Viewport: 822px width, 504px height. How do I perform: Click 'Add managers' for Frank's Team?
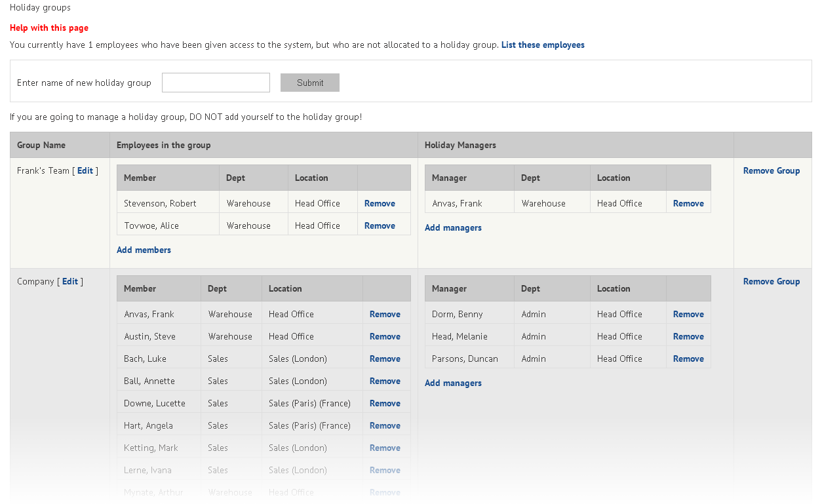point(453,227)
